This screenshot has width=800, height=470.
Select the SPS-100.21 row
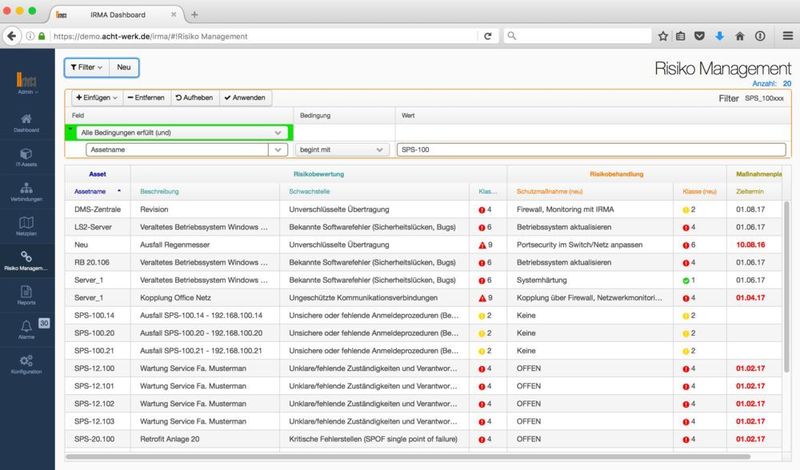[x=423, y=351]
